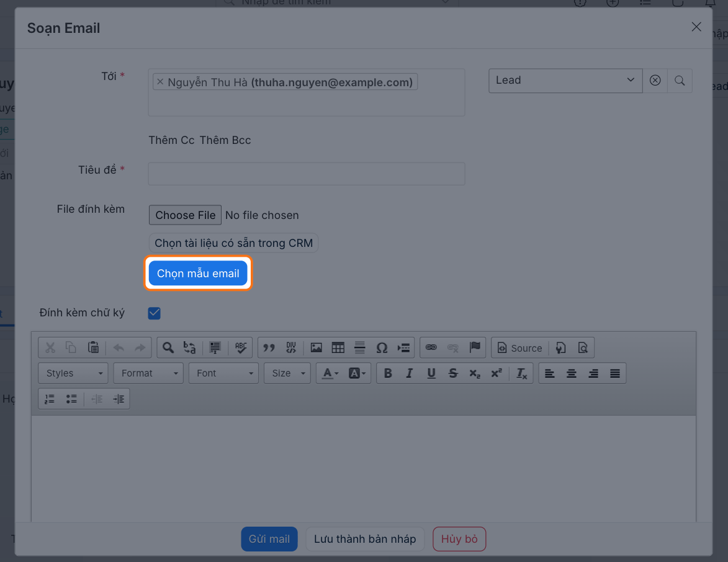Click the Undo arrow in editor toolbar
728x562 pixels.
click(119, 347)
